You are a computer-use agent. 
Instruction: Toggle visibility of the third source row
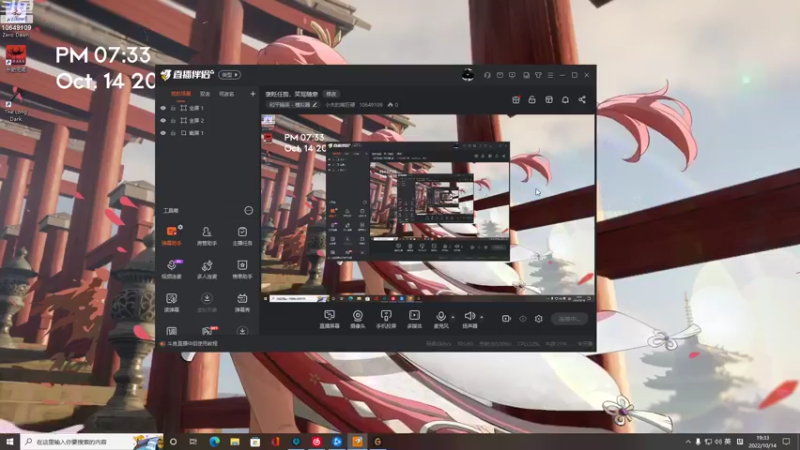point(163,133)
